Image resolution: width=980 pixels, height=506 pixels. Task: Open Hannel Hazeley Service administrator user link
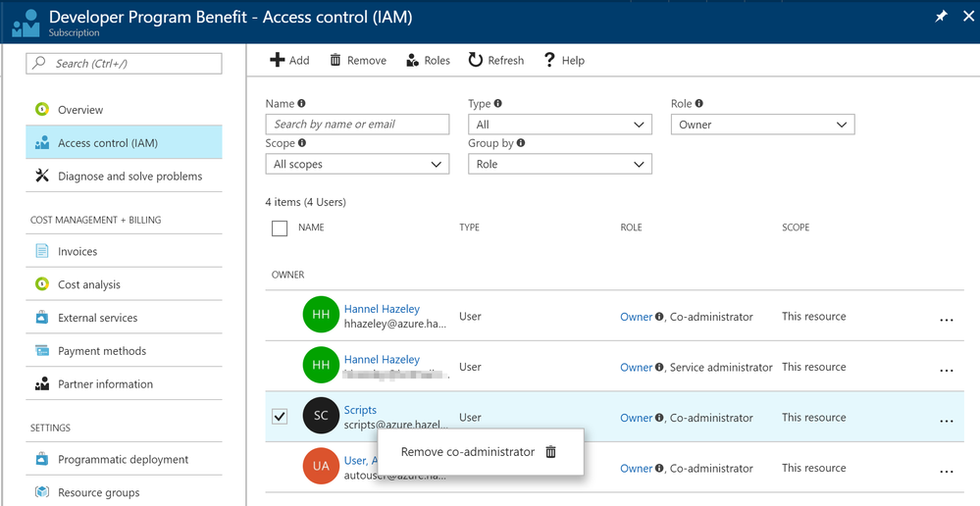tap(382, 359)
